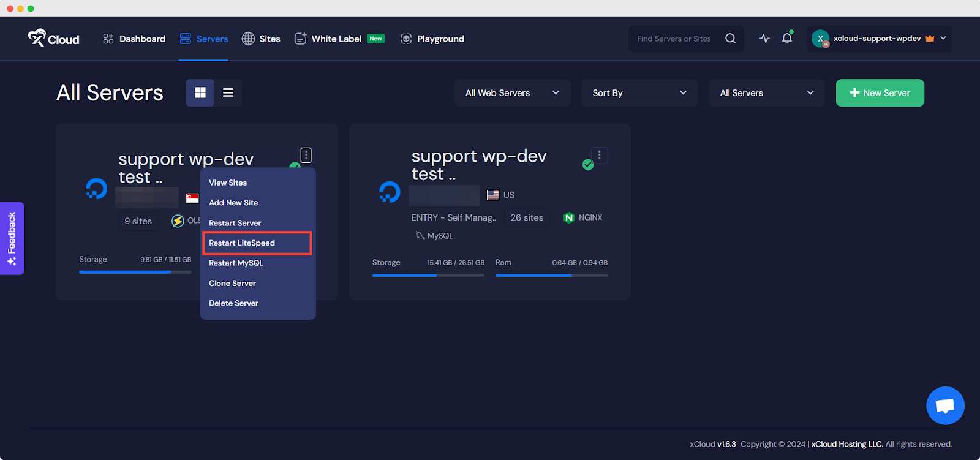Open three-dot menu on US server card
The width and height of the screenshot is (980, 460).
(x=599, y=155)
